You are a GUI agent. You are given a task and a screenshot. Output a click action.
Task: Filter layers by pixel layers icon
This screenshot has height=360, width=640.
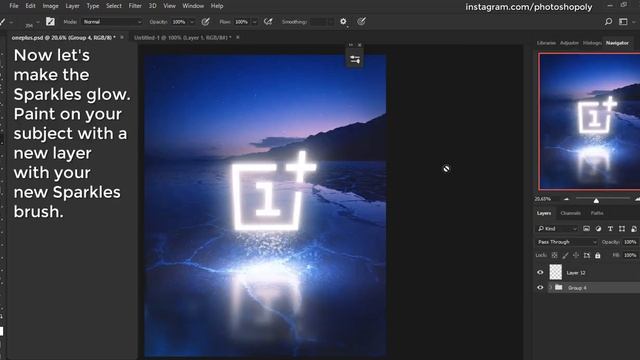coord(586,229)
